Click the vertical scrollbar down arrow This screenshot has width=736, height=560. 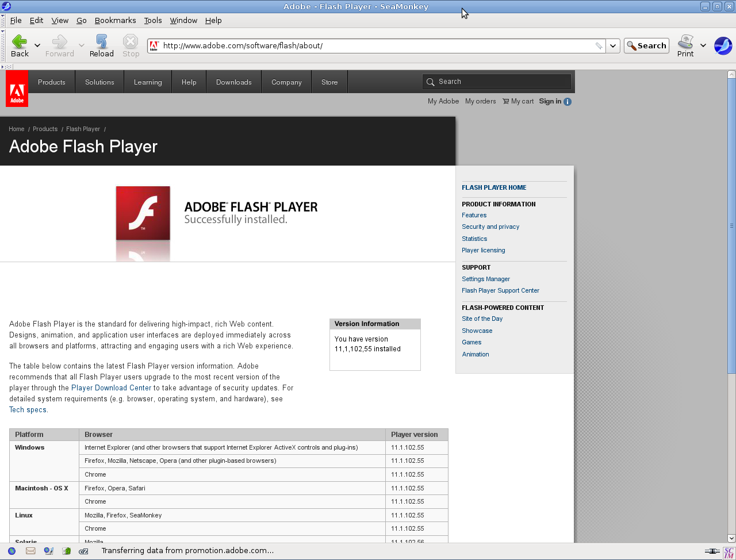click(731, 539)
